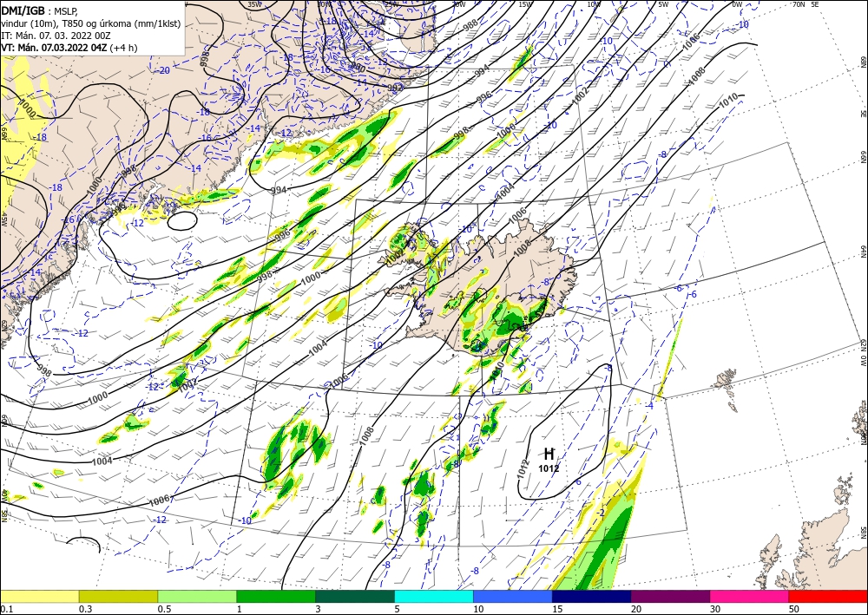Click the olive 0.3–0.5 legend swatch
This screenshot has width=868, height=615.
[x=118, y=596]
